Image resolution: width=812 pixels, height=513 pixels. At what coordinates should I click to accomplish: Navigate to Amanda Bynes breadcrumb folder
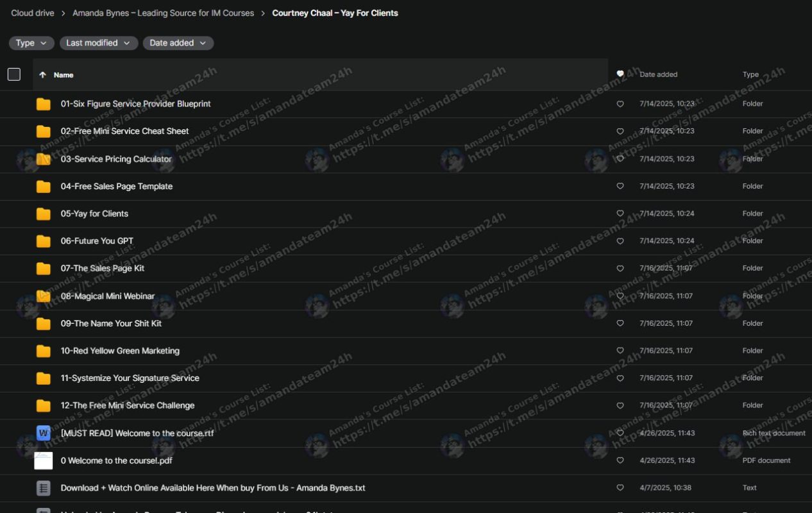(x=163, y=13)
